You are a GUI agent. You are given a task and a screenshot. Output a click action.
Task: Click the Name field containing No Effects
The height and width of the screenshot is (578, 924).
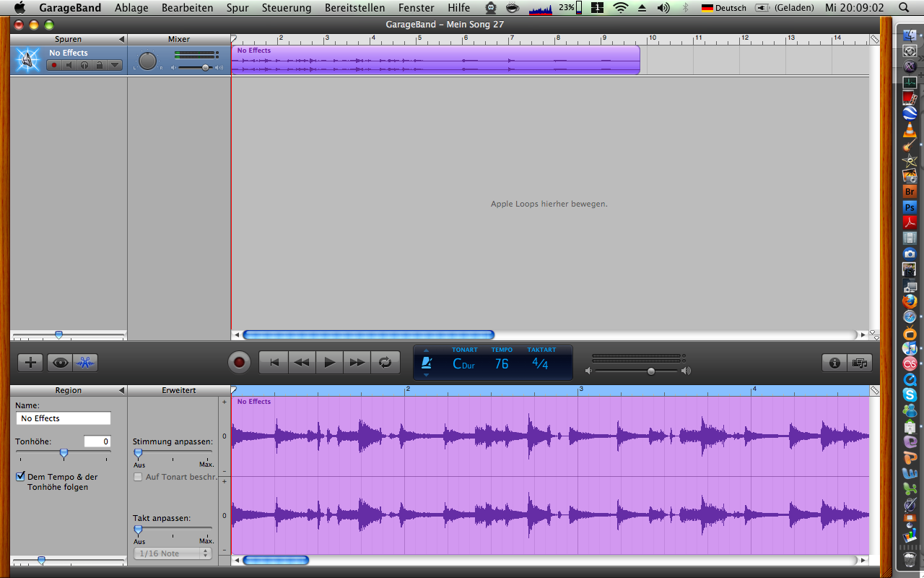pos(64,418)
